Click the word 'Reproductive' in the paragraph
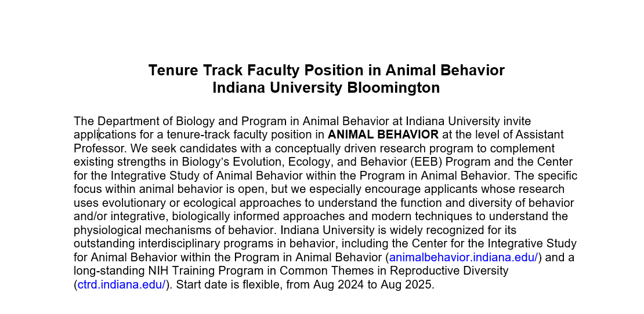The image size is (644, 314). [x=425, y=271]
